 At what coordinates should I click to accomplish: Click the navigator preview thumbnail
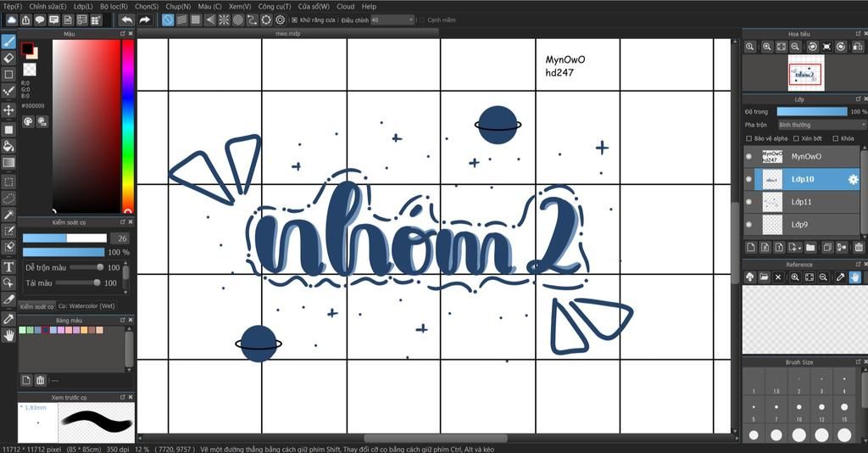point(805,74)
